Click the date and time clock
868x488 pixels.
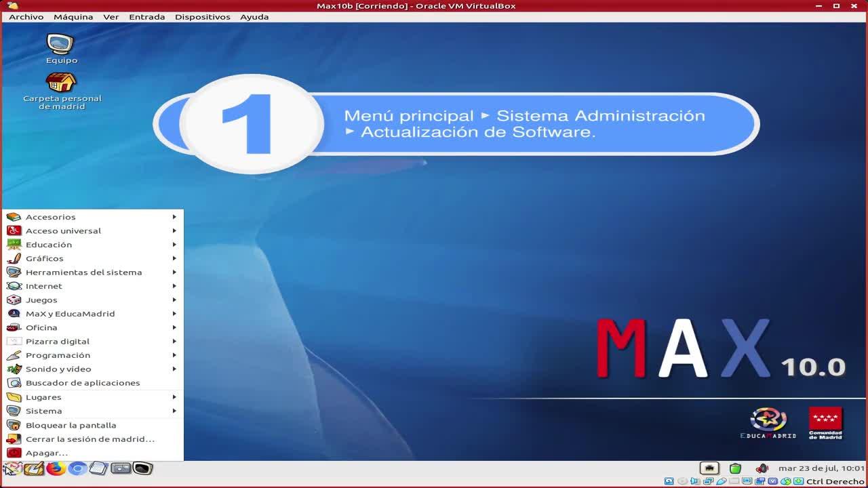(x=821, y=468)
